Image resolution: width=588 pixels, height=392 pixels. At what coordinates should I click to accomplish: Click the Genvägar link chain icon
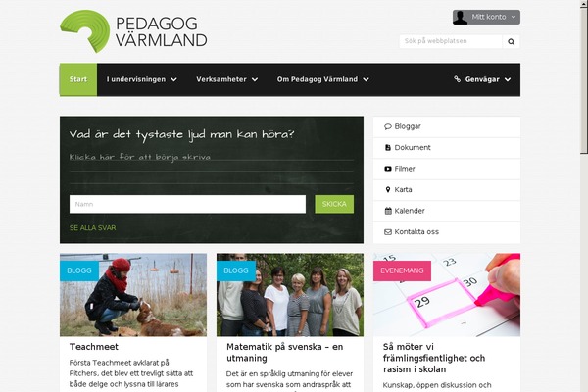(x=457, y=79)
